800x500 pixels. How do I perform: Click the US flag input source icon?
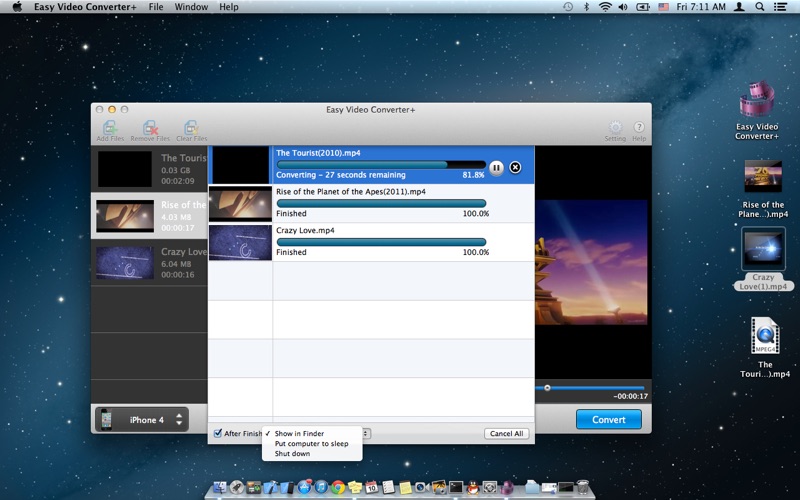[x=663, y=7]
